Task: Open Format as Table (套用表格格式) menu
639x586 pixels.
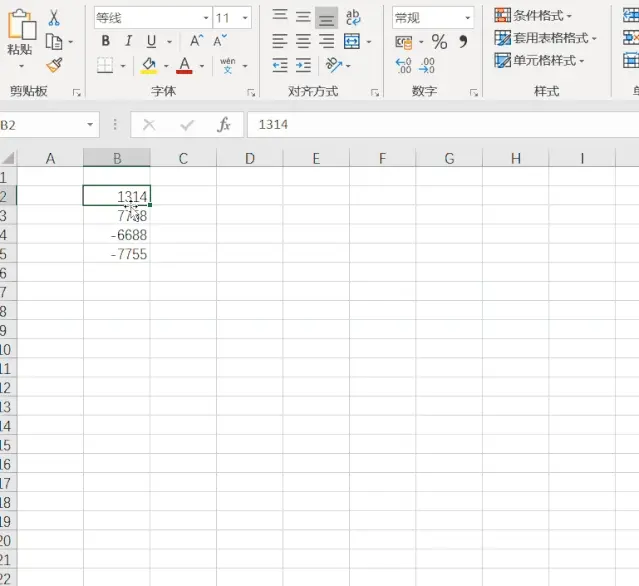Action: click(545, 38)
